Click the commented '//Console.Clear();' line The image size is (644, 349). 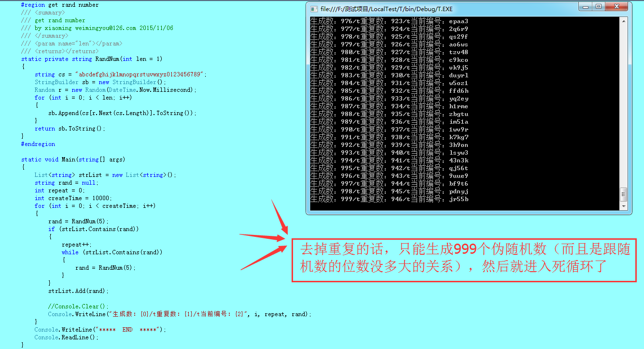coord(79,306)
